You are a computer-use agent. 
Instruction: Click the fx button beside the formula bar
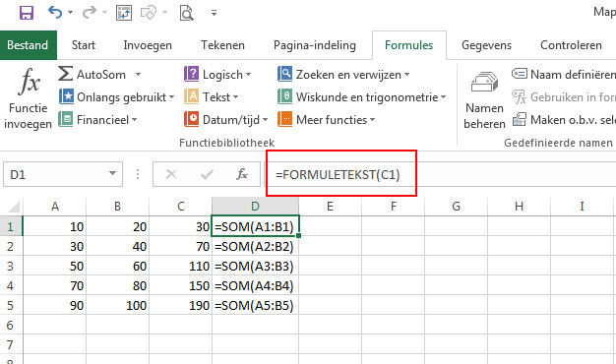pos(242,174)
